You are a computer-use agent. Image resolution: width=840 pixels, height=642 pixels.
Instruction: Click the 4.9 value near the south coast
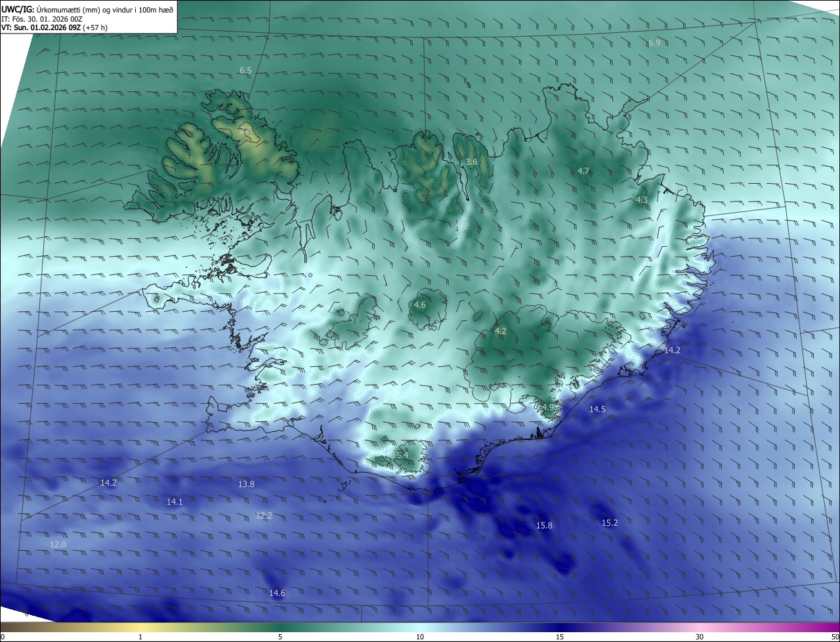[x=549, y=407]
